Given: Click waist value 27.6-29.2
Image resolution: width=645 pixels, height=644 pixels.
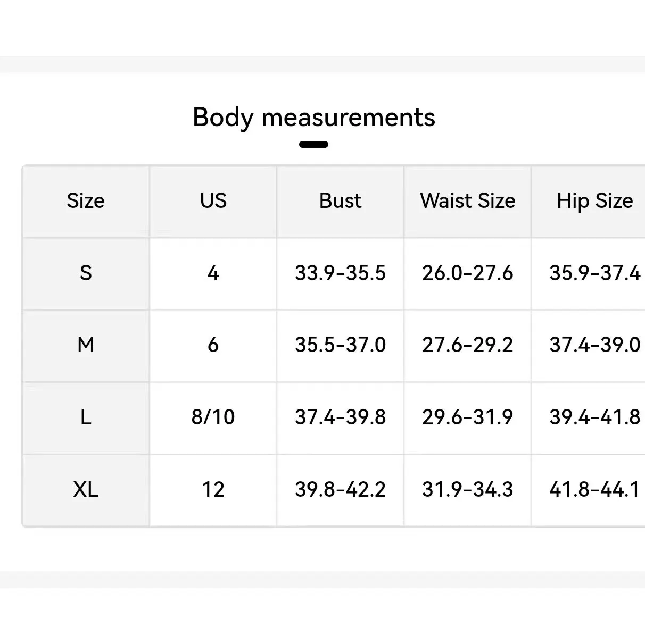Looking at the screenshot, I should pos(467,345).
